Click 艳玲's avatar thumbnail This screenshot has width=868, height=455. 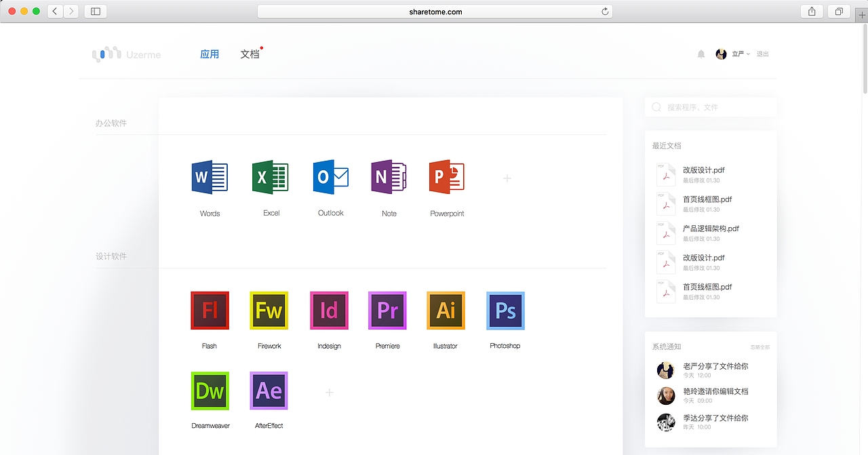coord(666,396)
